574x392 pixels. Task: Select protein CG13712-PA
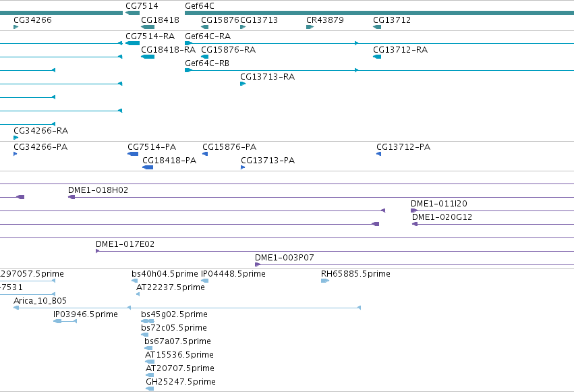click(403, 147)
